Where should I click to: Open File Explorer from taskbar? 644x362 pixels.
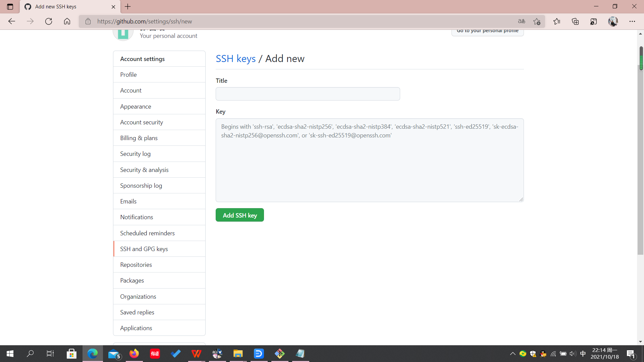pyautogui.click(x=238, y=354)
